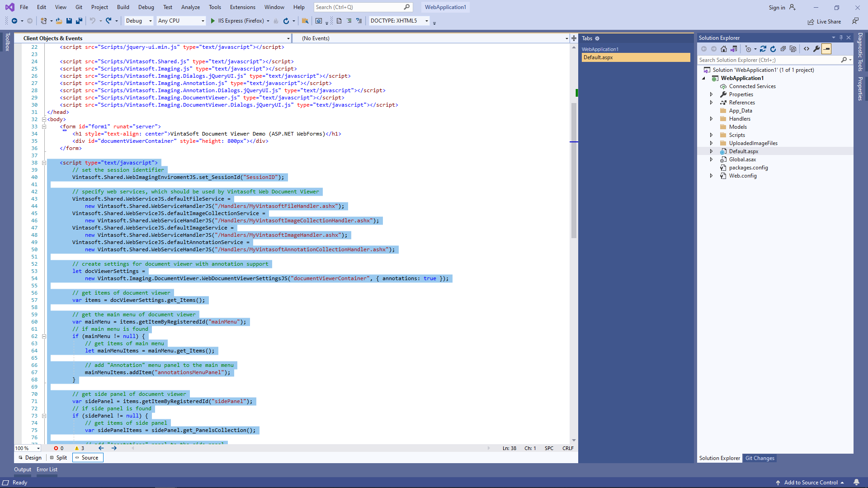Collapse the code region at line 38

click(43, 163)
